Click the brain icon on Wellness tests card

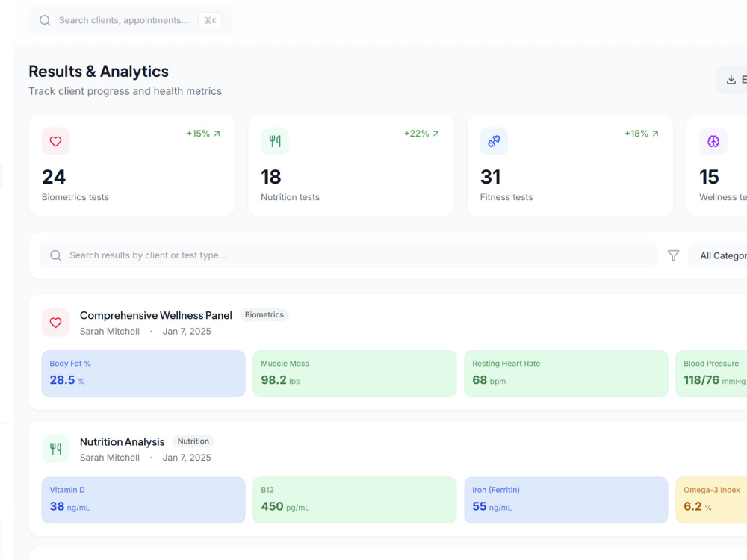tap(713, 141)
